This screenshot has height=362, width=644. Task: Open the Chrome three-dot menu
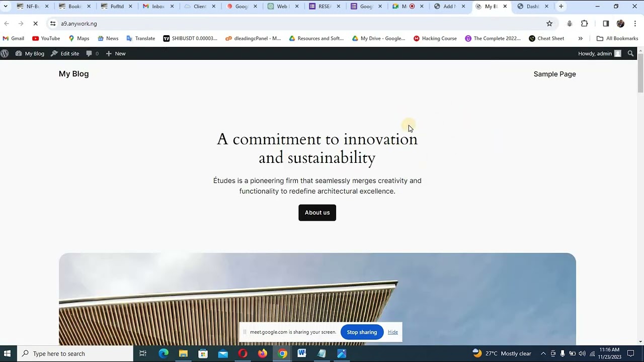point(635,24)
